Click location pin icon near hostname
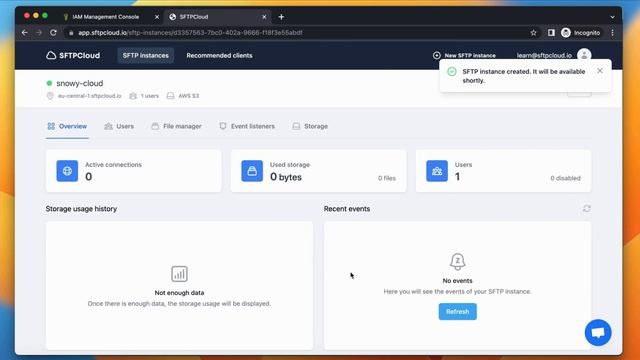 [50, 96]
